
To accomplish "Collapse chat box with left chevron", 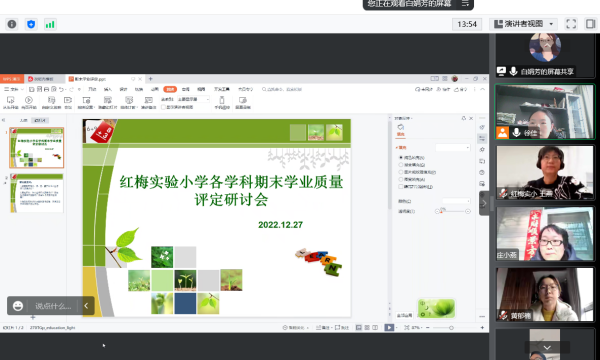I will pos(86,306).
